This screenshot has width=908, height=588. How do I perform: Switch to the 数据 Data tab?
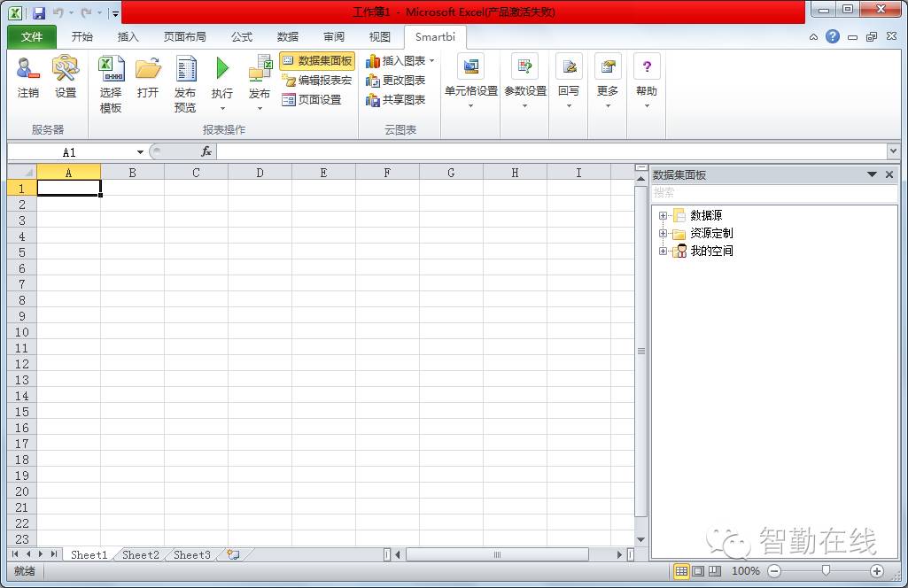tap(288, 36)
